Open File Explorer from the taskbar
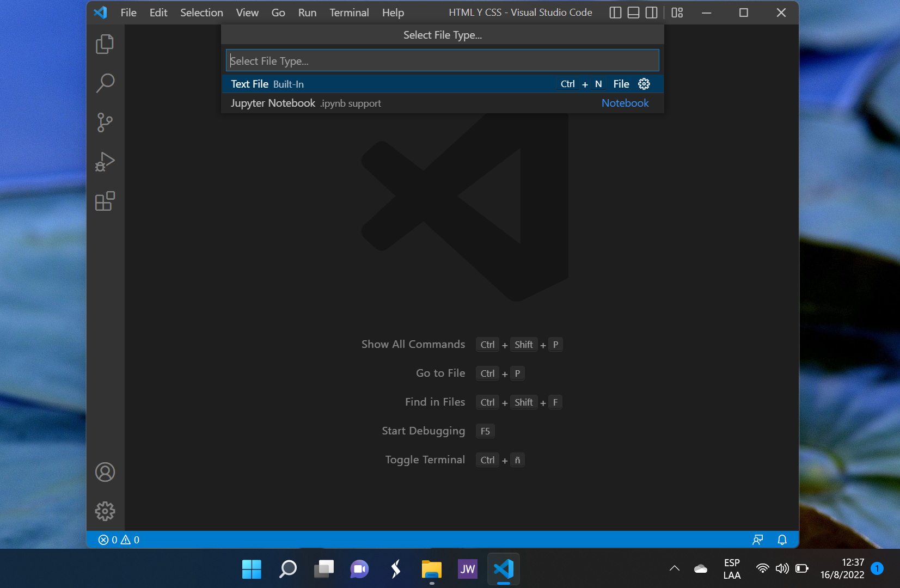The image size is (900, 588). (431, 569)
